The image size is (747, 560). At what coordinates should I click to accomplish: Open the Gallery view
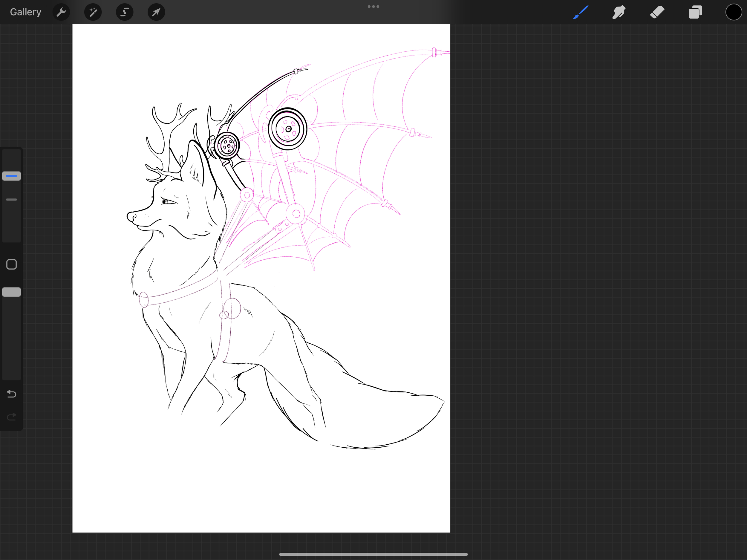point(25,12)
